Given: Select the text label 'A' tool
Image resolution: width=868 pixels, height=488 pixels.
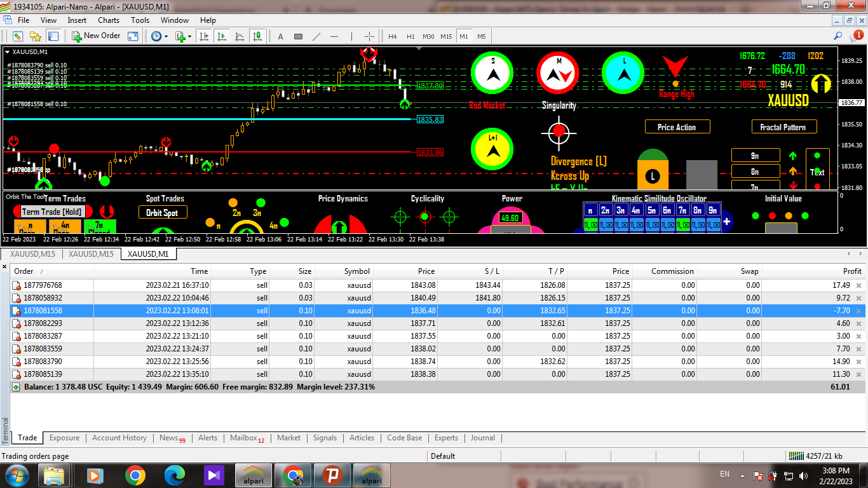Looking at the screenshot, I should [x=280, y=36].
